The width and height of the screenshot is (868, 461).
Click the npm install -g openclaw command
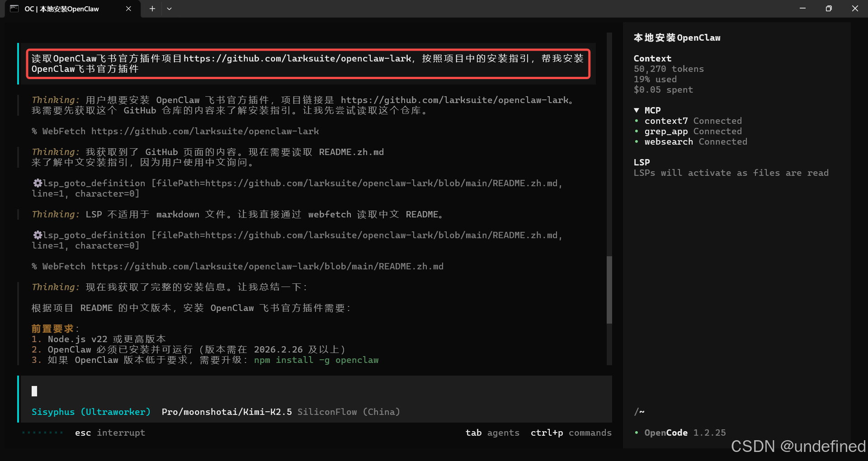[x=316, y=360]
